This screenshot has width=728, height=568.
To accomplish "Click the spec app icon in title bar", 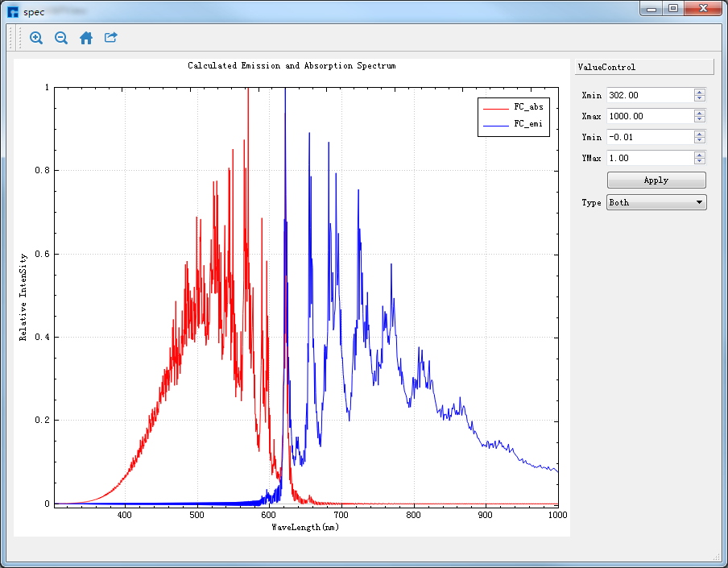I will [x=13, y=11].
